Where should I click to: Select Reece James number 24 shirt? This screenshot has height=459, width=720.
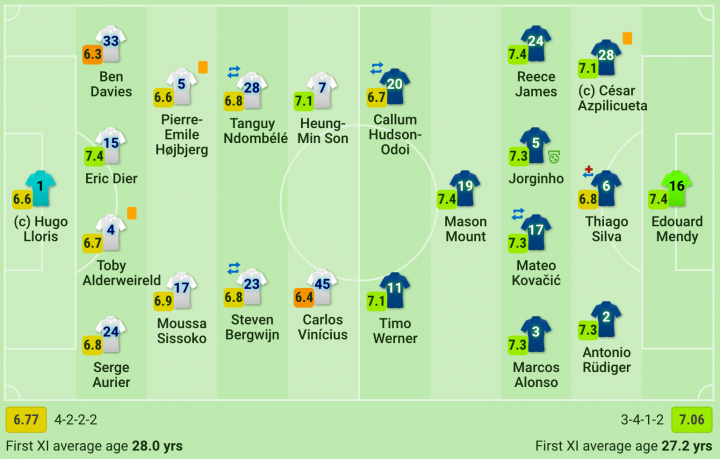pos(535,43)
